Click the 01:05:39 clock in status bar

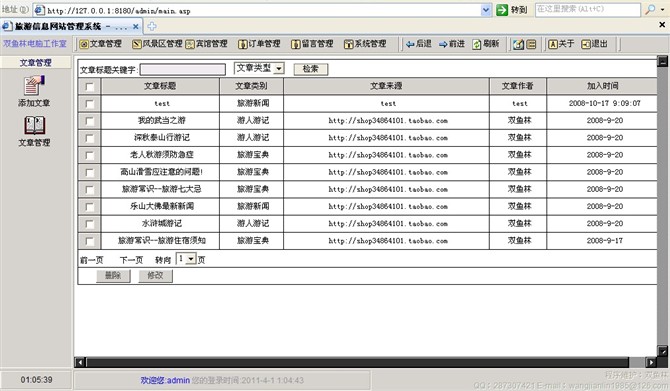tap(36, 379)
